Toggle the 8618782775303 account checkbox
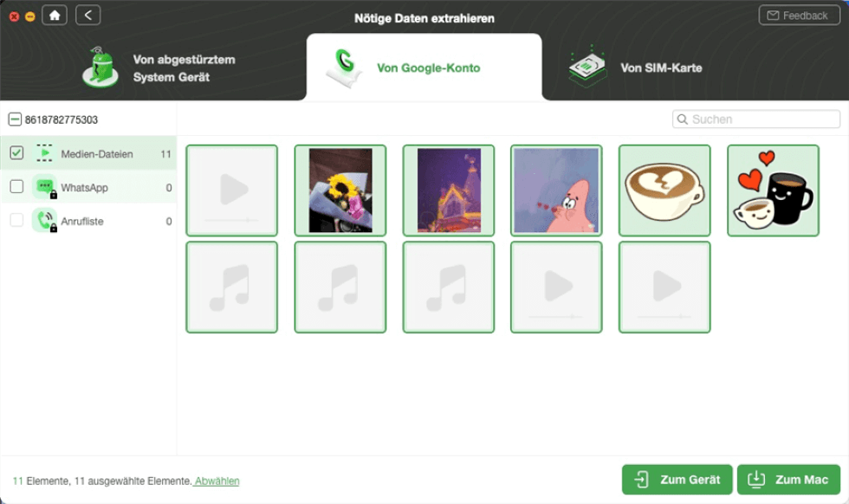849x504 pixels. point(16,120)
